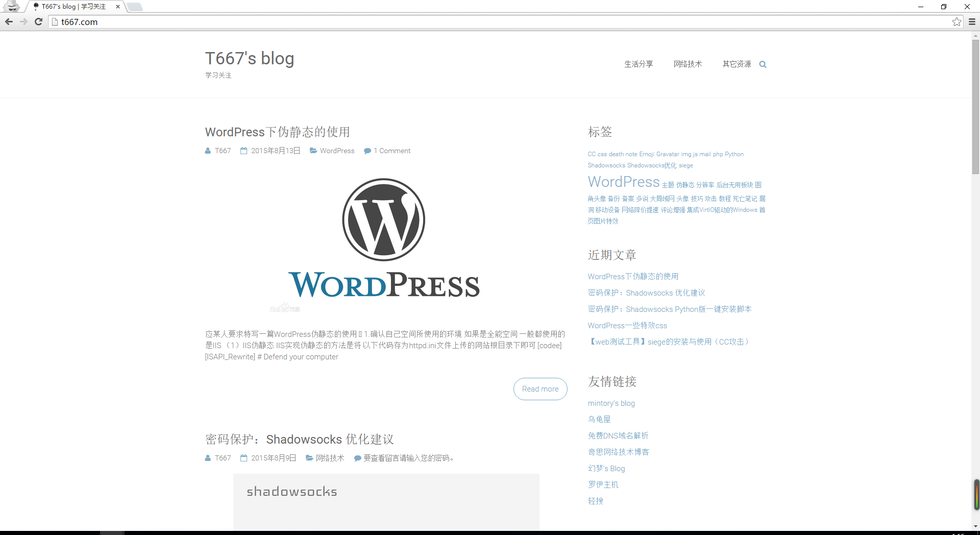
Task: Click the folder icon beside WordPress category
Action: coord(313,151)
